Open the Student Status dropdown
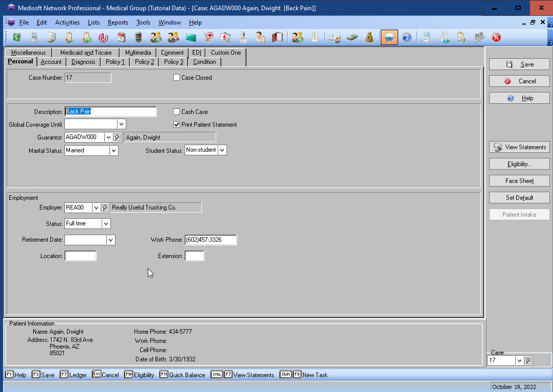Viewport: 553px width, 392px height. click(222, 150)
